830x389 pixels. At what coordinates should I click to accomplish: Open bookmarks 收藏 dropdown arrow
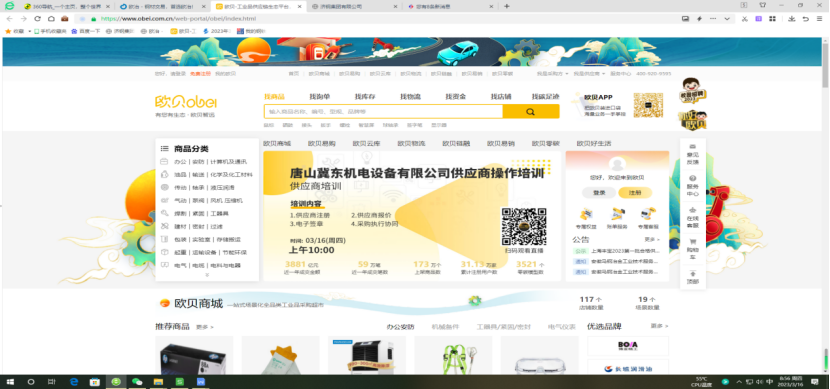pos(30,31)
